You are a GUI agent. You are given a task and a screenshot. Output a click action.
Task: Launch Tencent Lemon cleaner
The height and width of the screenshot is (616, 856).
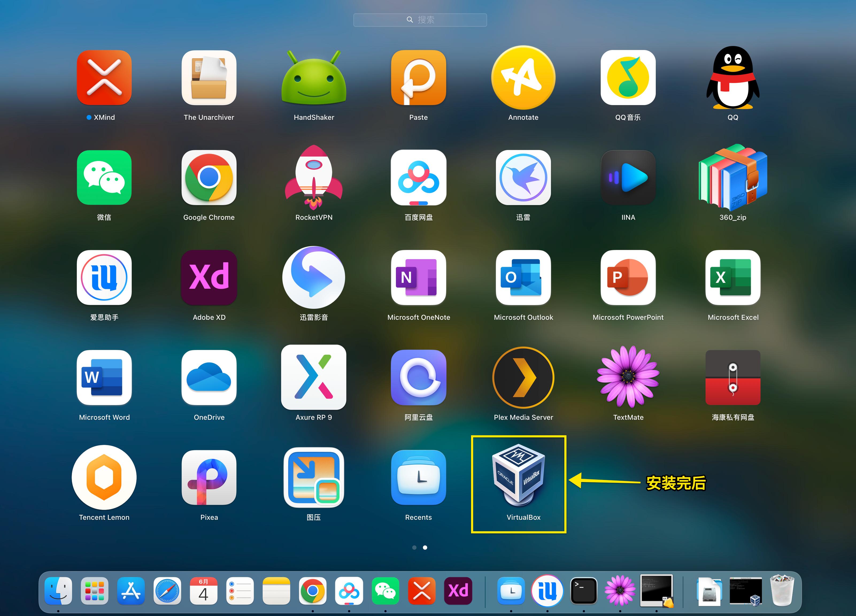click(x=104, y=478)
